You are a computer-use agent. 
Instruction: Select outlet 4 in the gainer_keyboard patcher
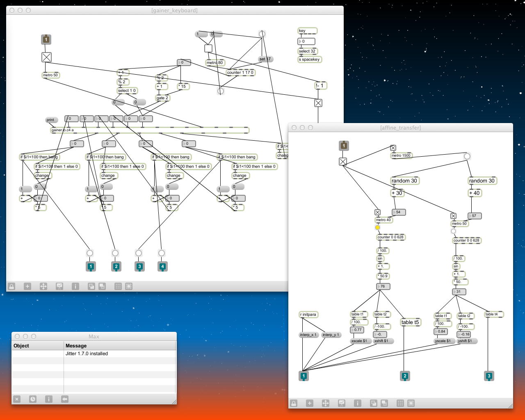(x=162, y=267)
